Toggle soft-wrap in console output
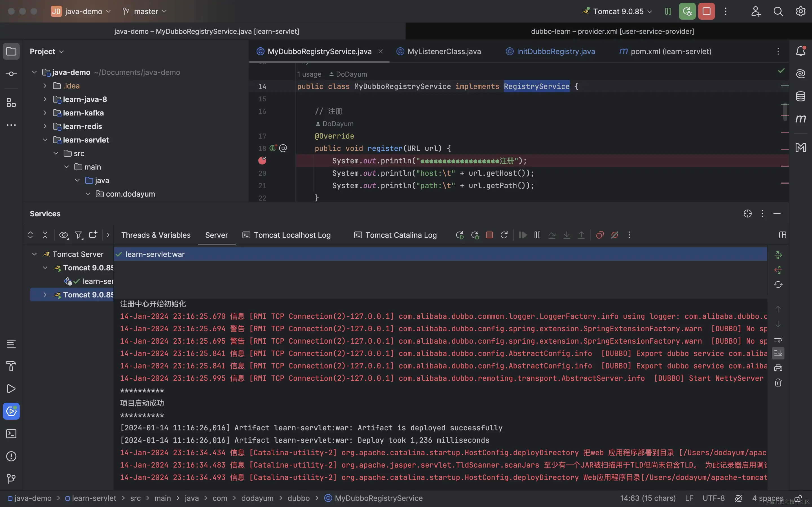Screen dimensions: 812x507 click(x=778, y=339)
